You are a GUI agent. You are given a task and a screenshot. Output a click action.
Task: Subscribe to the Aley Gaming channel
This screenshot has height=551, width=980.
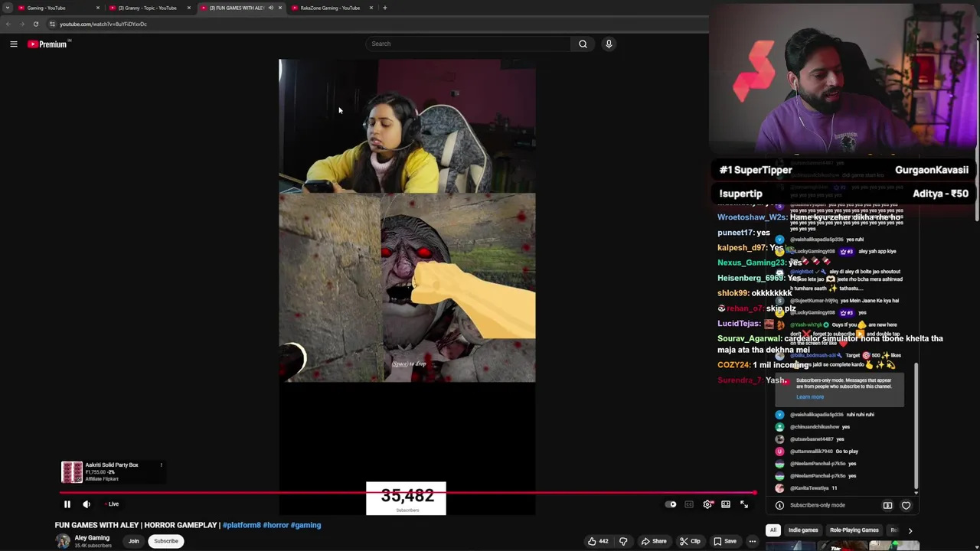click(166, 541)
